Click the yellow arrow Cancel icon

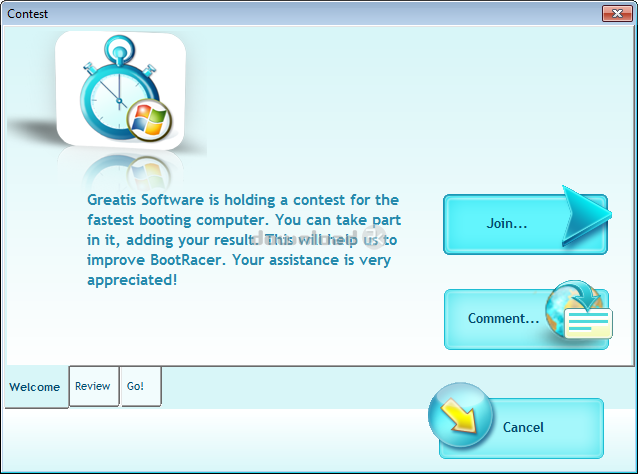[x=460, y=415]
